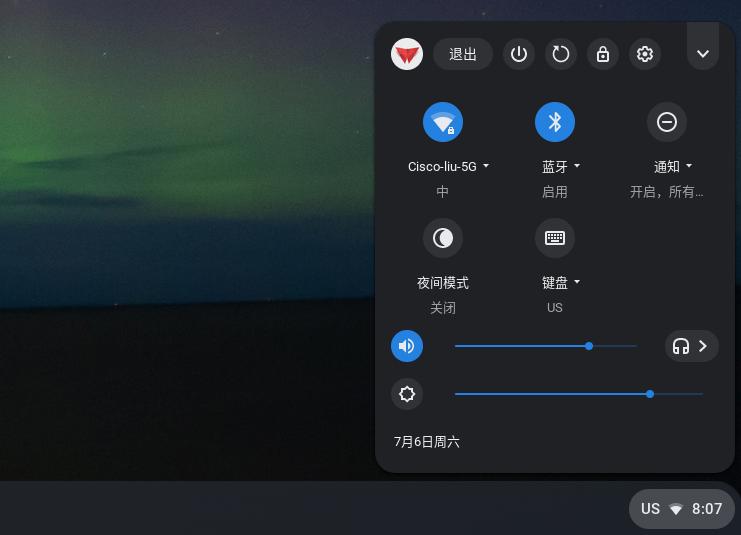Mute audio with the speaker icon
This screenshot has height=535, width=741.
click(407, 346)
